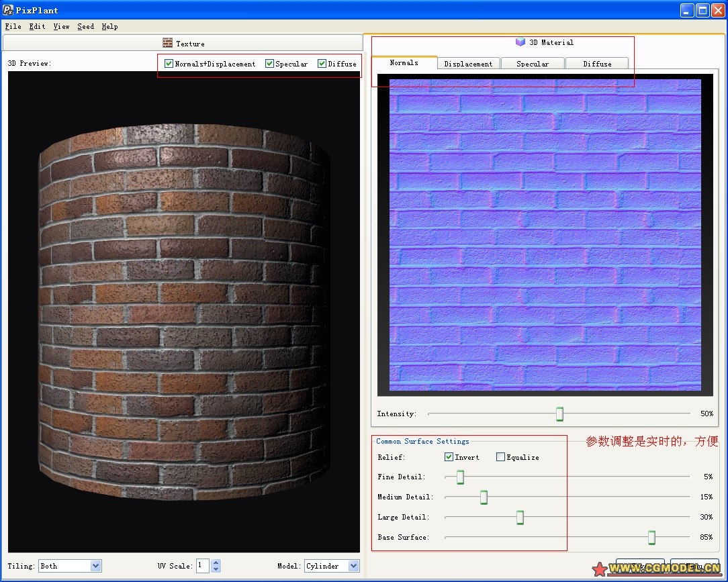Show the Diffuse map tab
Viewport: 728px width, 582px height.
tap(597, 64)
